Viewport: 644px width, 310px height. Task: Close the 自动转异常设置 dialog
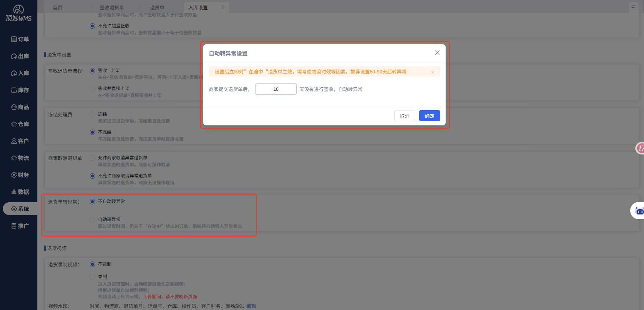click(437, 53)
